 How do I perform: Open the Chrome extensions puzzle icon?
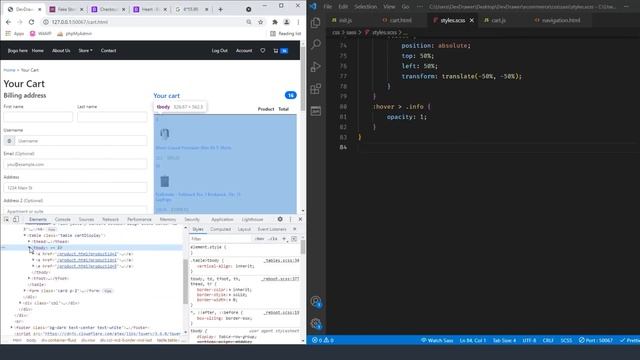coord(275,22)
